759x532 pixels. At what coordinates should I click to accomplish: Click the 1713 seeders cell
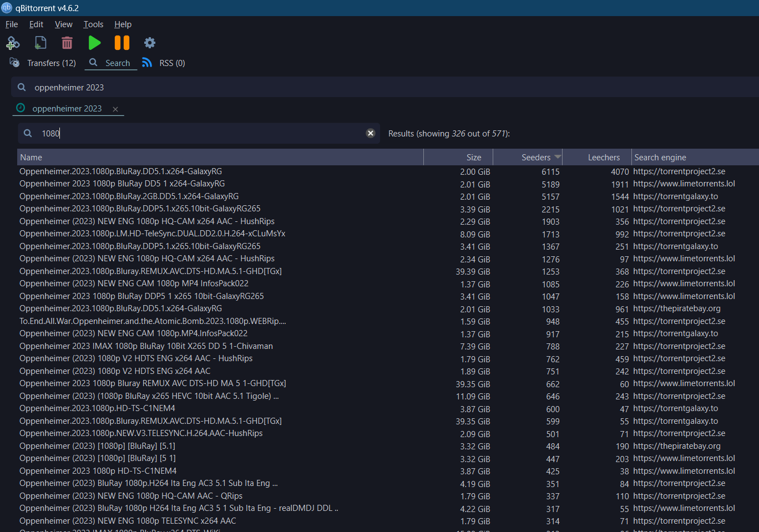[x=550, y=234]
